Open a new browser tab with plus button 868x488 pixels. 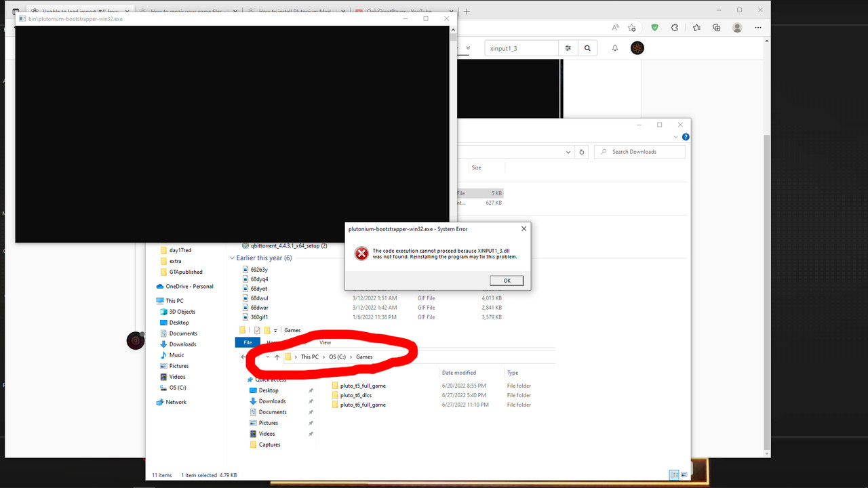467,11
